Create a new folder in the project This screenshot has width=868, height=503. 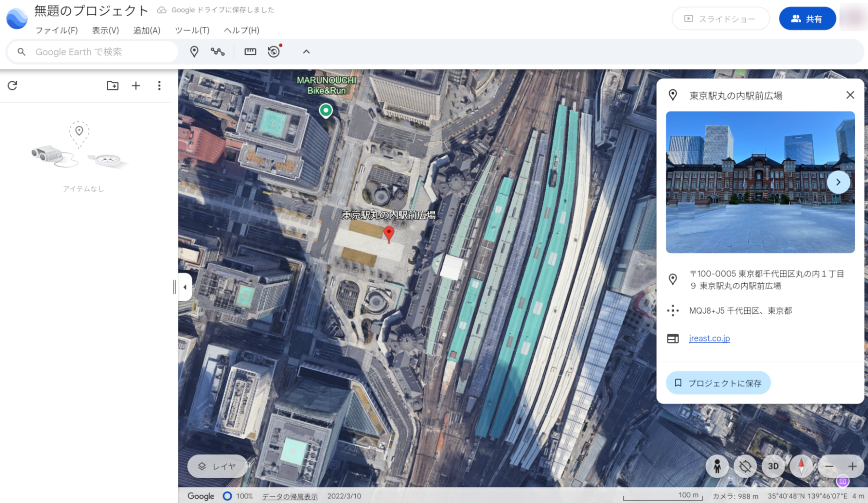pyautogui.click(x=112, y=86)
